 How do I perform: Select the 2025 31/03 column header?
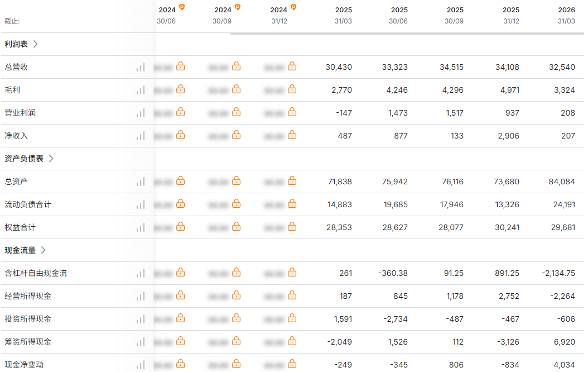[343, 16]
